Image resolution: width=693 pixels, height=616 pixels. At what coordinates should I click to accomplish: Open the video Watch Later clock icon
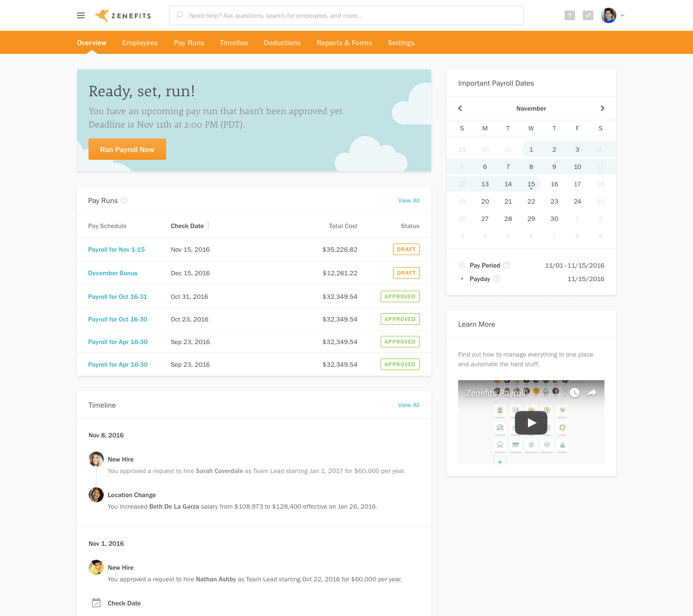click(575, 393)
